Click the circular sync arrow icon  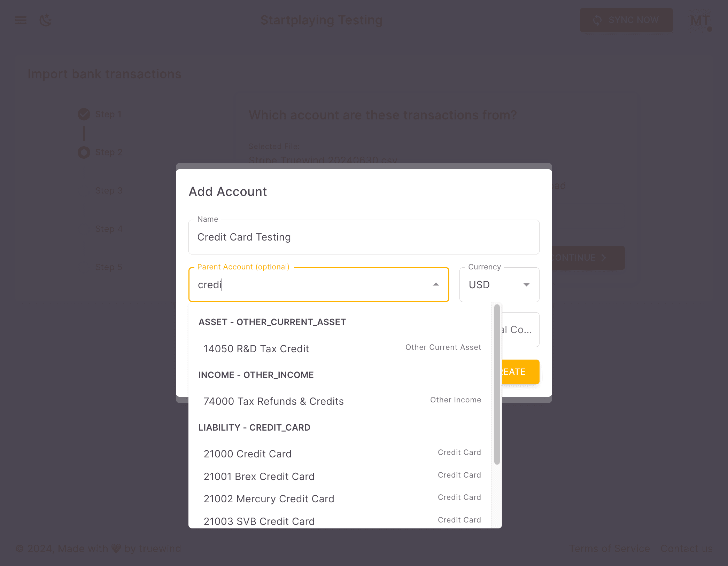[597, 20]
